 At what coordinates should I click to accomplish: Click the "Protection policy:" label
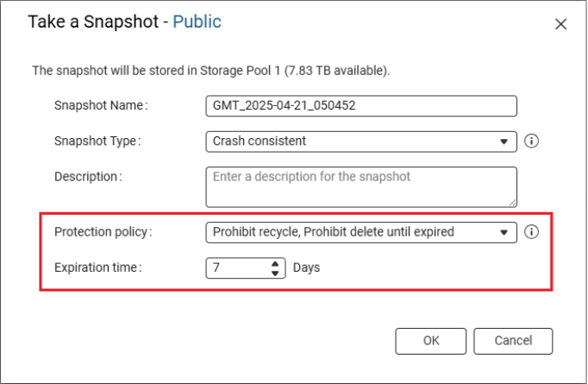(103, 231)
